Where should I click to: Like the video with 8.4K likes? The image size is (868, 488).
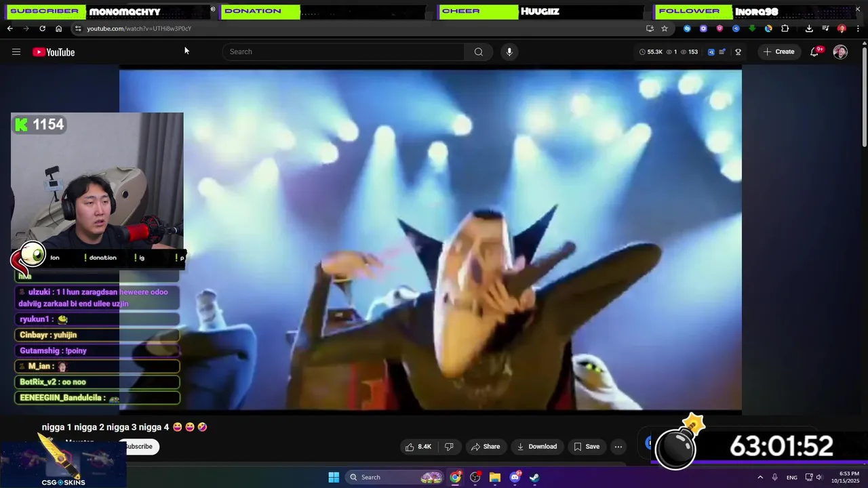pyautogui.click(x=418, y=447)
